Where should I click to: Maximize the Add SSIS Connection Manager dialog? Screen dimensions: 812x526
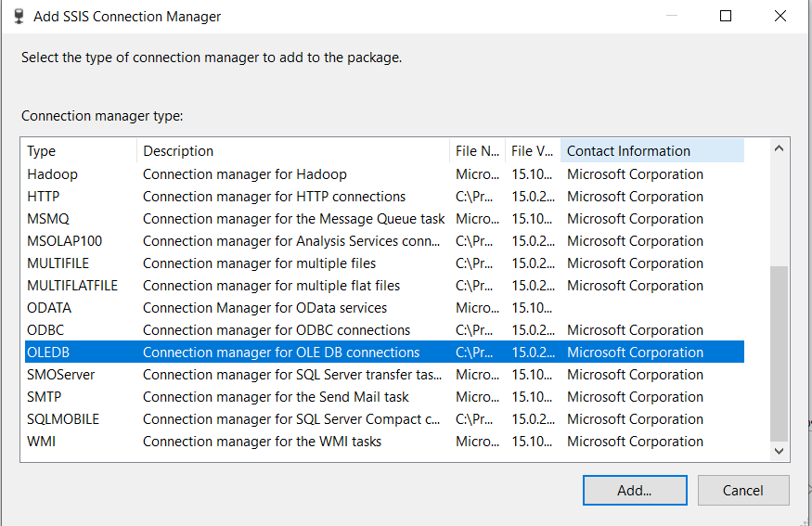point(726,16)
